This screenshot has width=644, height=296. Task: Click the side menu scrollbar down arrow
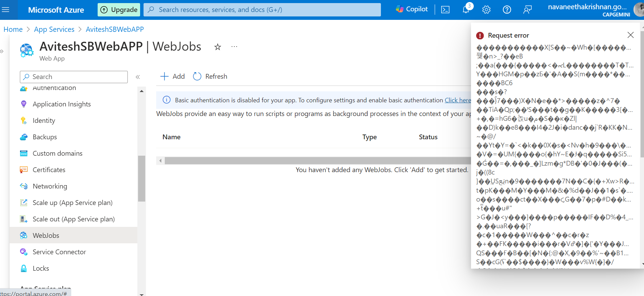point(141,294)
